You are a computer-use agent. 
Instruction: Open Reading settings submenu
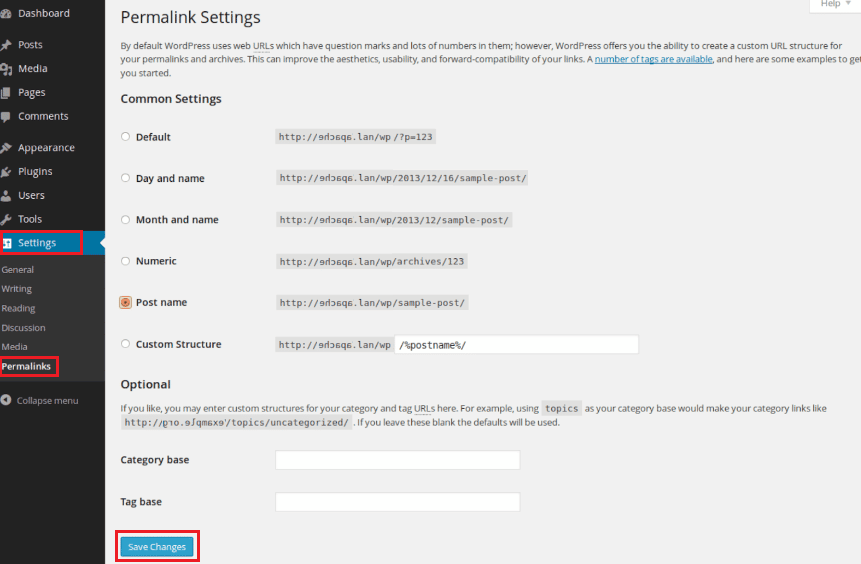coord(18,308)
